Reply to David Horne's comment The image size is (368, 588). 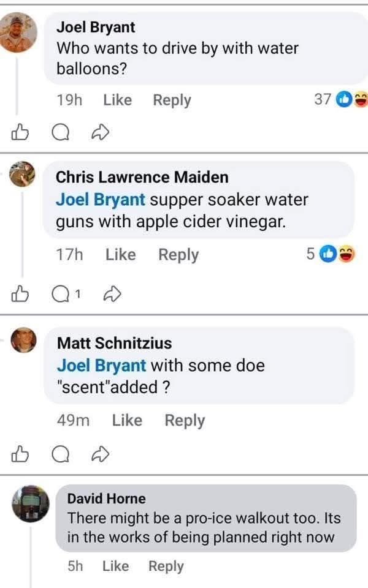click(166, 566)
